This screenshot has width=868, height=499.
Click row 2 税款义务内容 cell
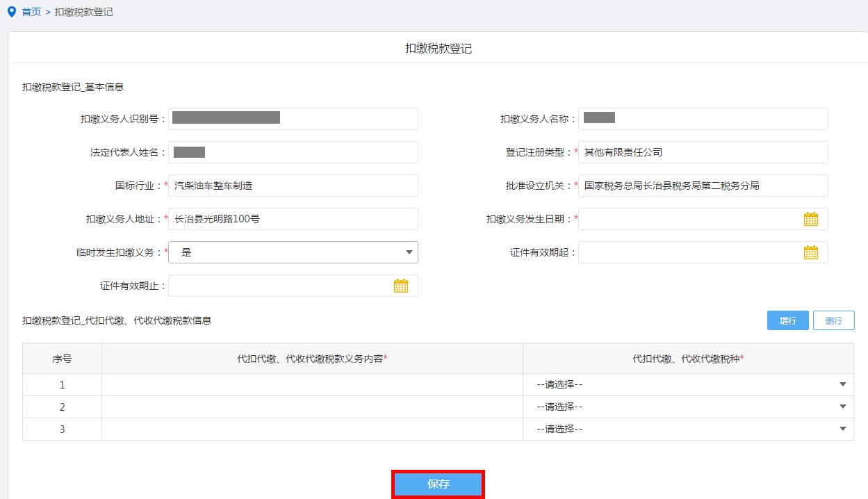(x=312, y=407)
